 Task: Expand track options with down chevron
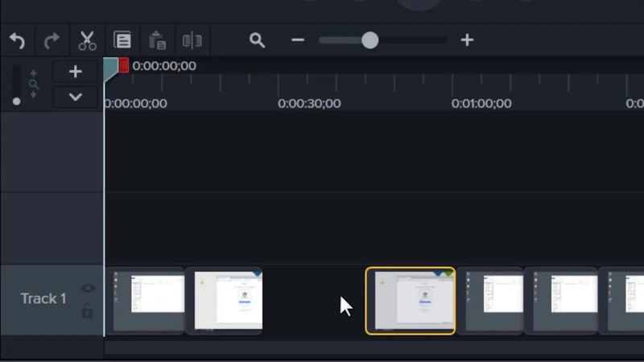(75, 97)
